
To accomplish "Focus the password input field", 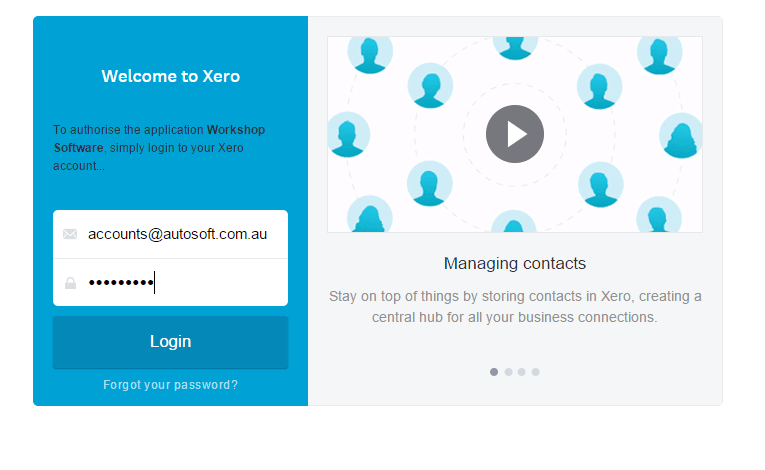I will point(170,283).
